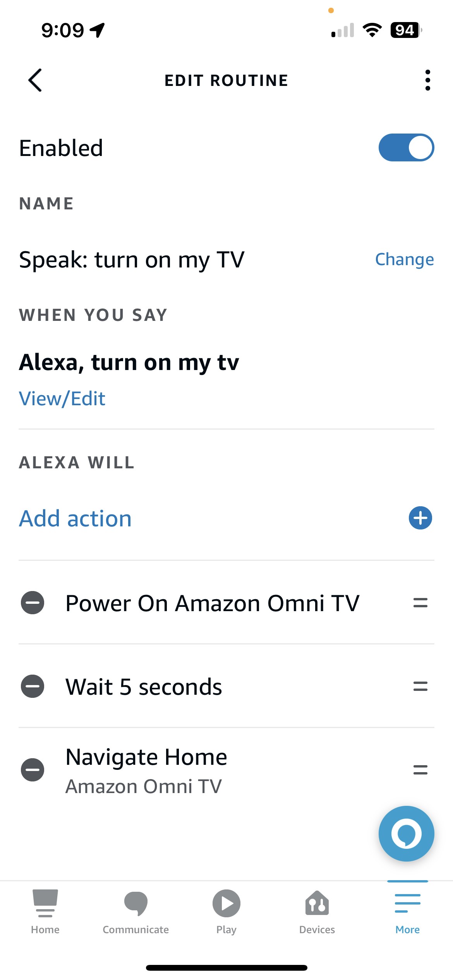Image resolution: width=453 pixels, height=980 pixels.
Task: Go to the Play tab
Action: [226, 911]
